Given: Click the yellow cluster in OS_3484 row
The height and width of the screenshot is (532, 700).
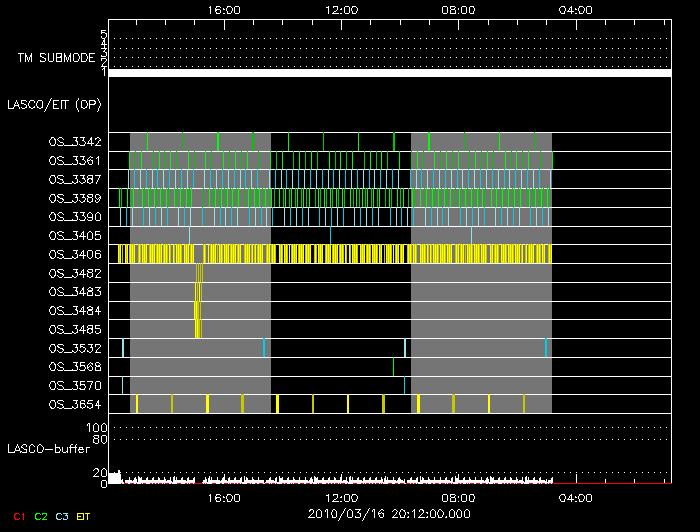Looking at the screenshot, I should pos(197,311).
